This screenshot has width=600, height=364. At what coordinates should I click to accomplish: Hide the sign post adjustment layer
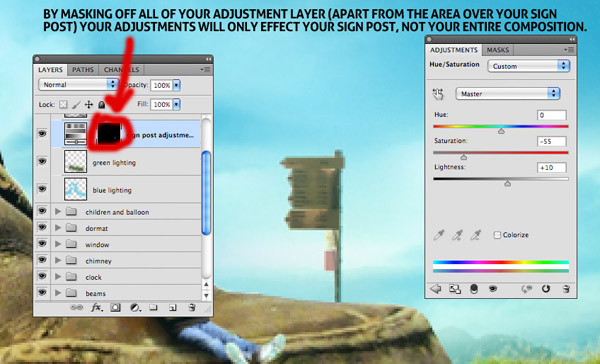click(42, 134)
